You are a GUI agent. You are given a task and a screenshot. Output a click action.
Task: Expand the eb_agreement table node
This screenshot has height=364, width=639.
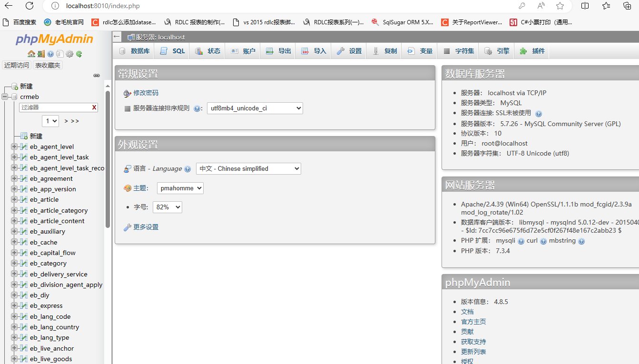[14, 178]
